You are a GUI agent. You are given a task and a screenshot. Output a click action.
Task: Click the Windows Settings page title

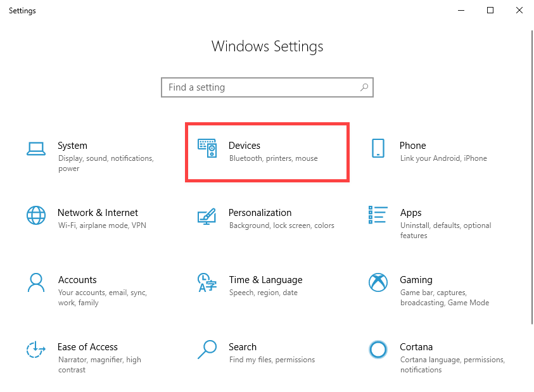point(267,46)
